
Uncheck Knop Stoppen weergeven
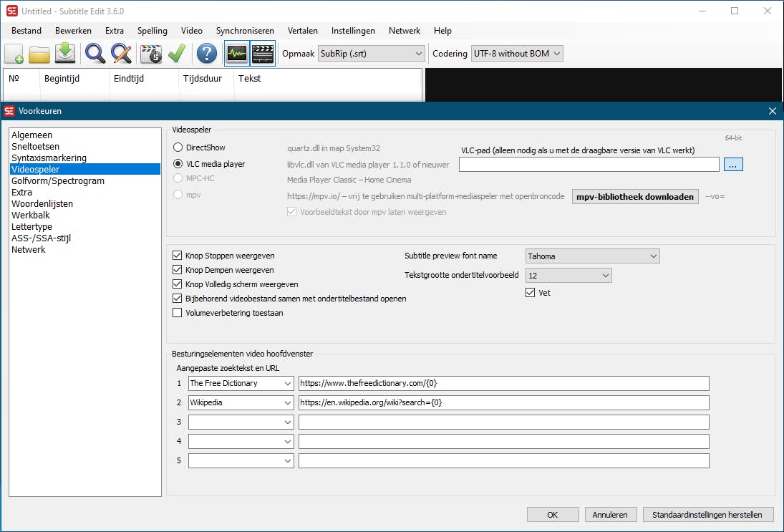pyautogui.click(x=178, y=256)
